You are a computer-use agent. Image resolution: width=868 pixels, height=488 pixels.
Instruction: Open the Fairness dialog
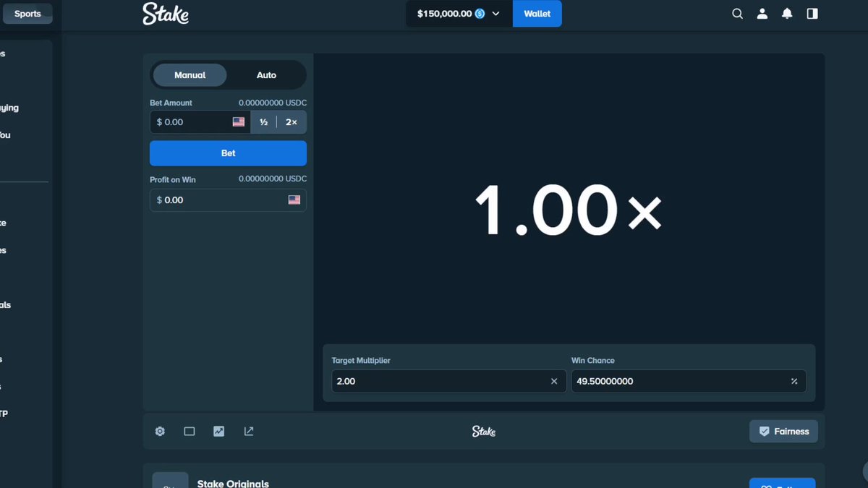[783, 432]
